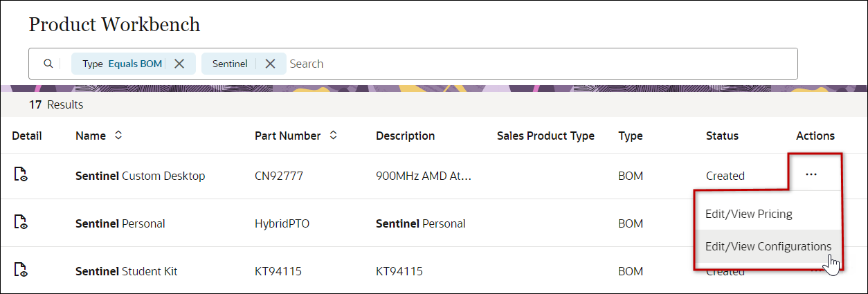This screenshot has width=868, height=294.
Task: Click the Description column header
Action: click(x=405, y=136)
